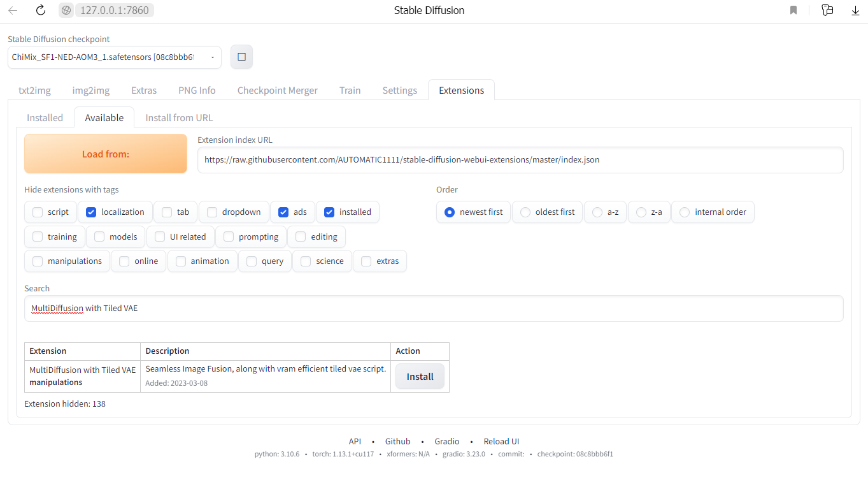Install MultiDiffusion with Tiled VAE extension

point(420,377)
